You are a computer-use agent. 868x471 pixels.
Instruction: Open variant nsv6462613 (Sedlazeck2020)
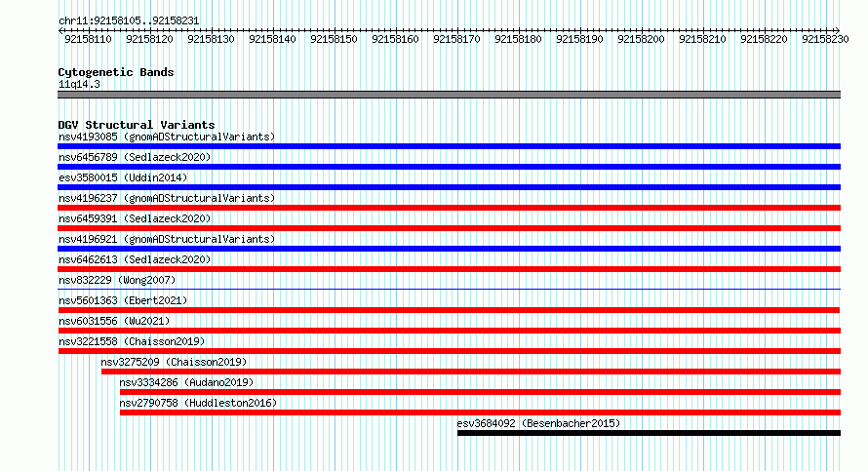[x=135, y=259]
